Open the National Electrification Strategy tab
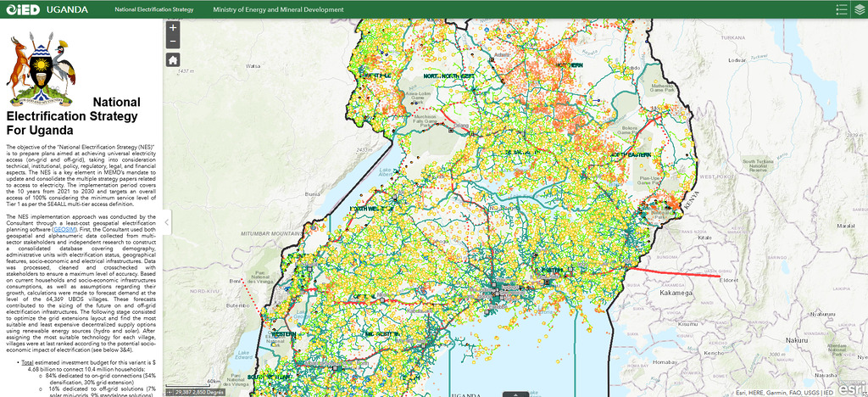 (153, 10)
